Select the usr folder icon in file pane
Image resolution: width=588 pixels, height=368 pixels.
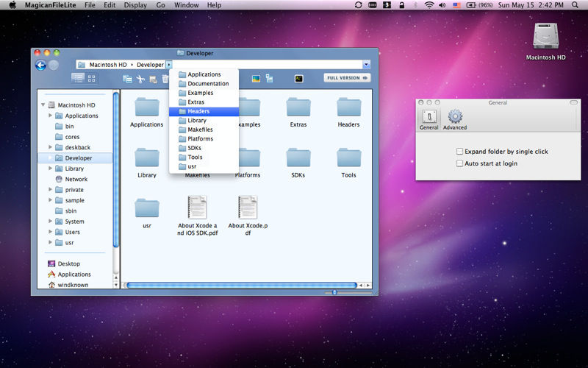pos(147,208)
